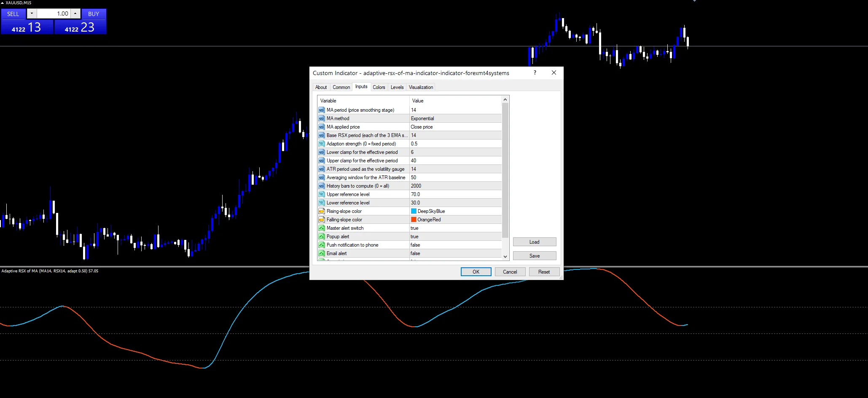868x398 pixels.
Task: Click the dialog help question mark
Action: [535, 73]
